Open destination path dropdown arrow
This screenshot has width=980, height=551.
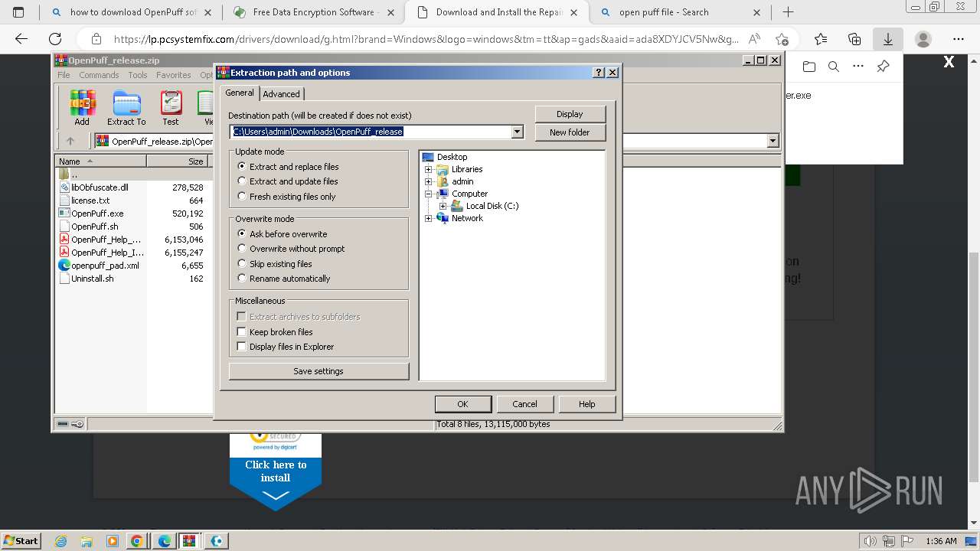[x=518, y=132]
